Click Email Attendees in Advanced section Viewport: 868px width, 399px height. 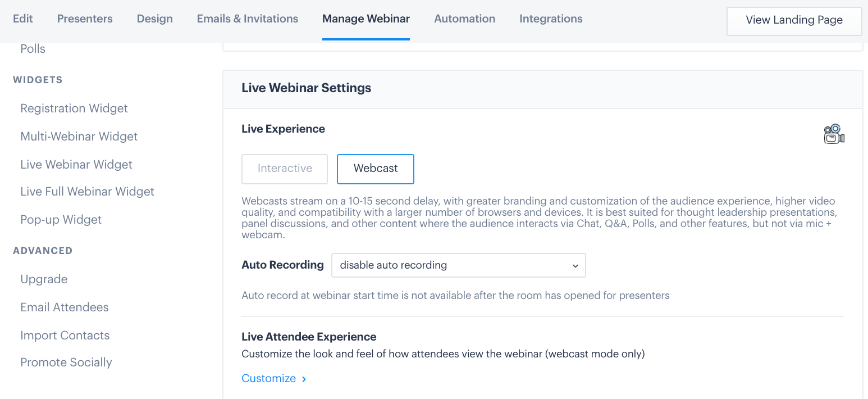tap(65, 307)
